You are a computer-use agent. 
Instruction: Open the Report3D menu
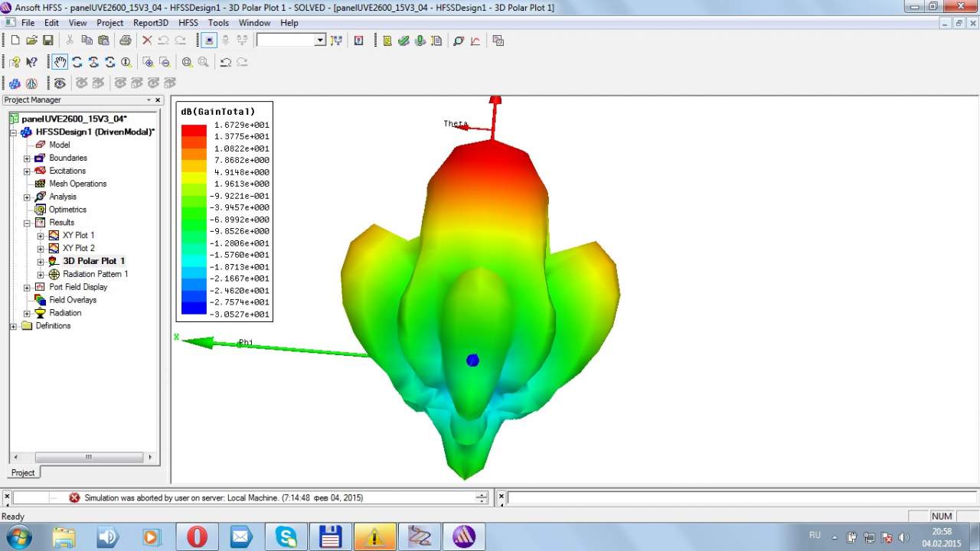(151, 23)
